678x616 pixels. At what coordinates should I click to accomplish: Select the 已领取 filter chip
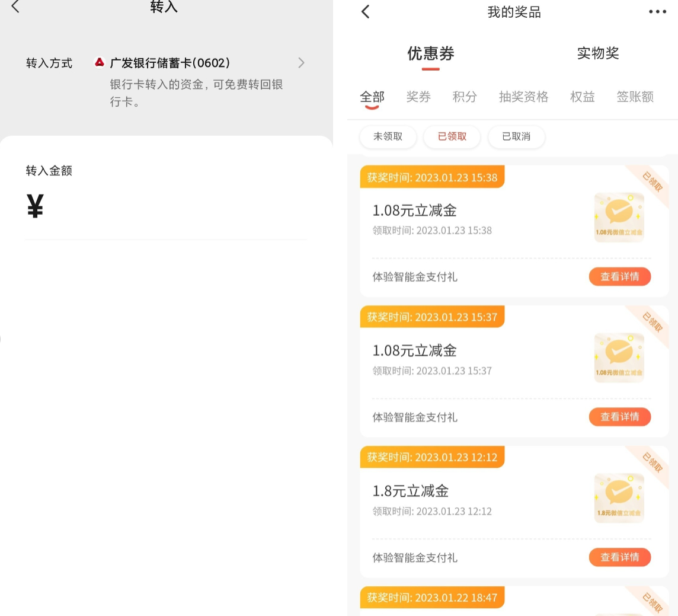tap(452, 137)
